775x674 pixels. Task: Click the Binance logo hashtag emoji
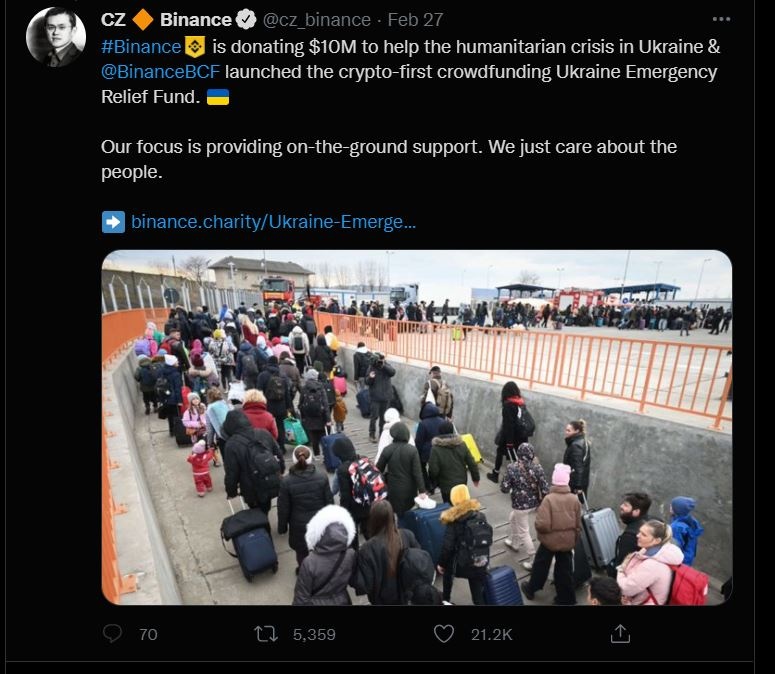[195, 46]
